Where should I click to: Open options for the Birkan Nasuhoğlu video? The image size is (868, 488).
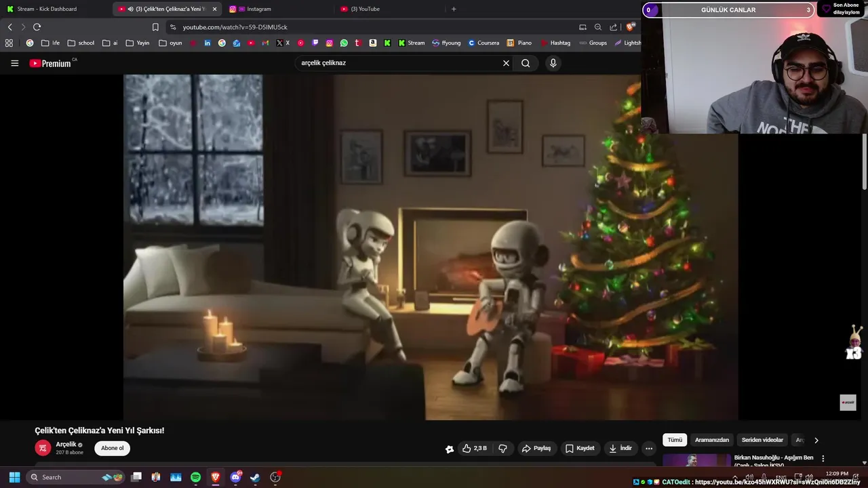coord(823,459)
